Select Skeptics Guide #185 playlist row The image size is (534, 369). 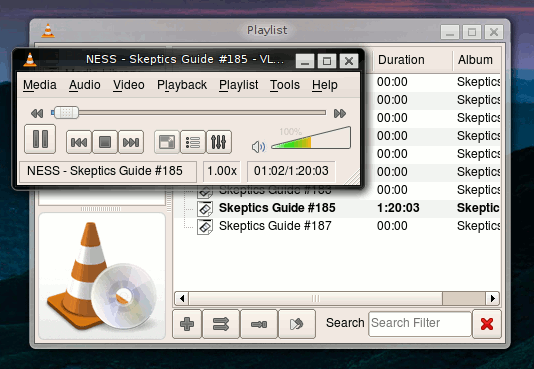pyautogui.click(x=337, y=208)
